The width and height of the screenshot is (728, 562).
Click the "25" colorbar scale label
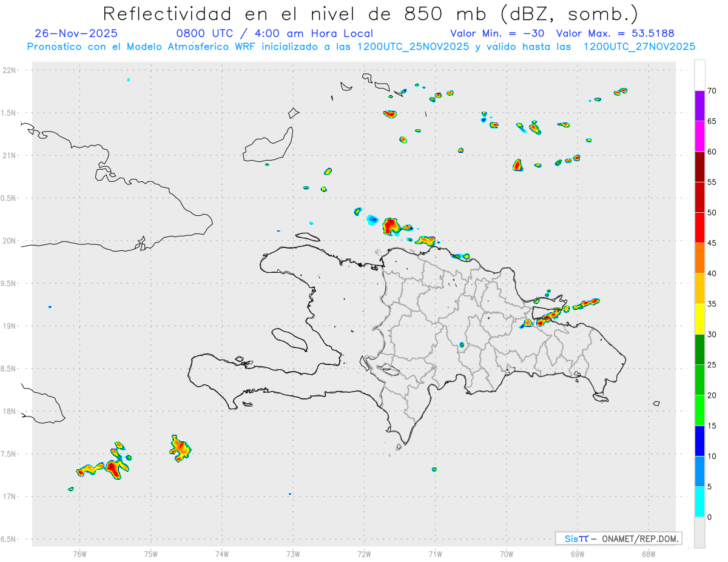[x=712, y=365]
